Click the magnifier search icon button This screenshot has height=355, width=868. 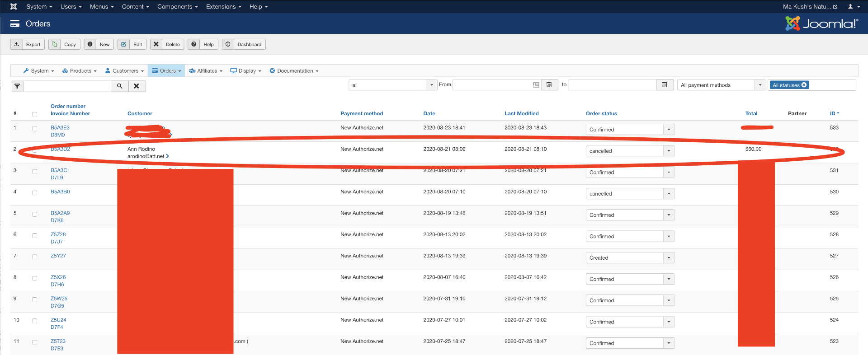[120, 86]
